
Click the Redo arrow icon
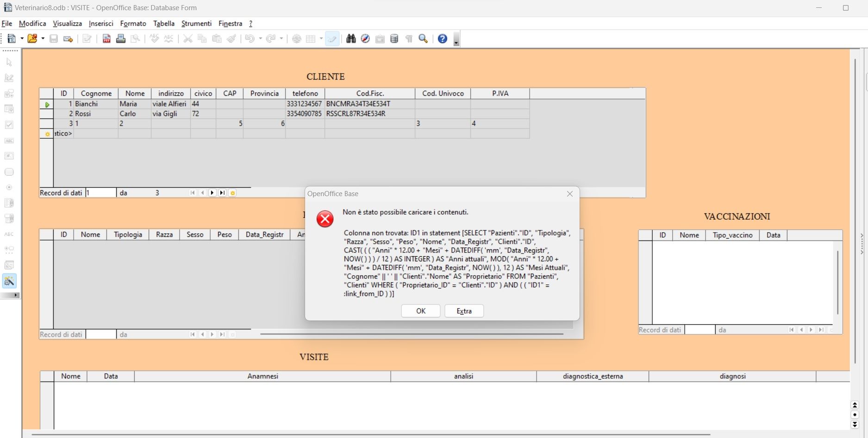point(271,39)
